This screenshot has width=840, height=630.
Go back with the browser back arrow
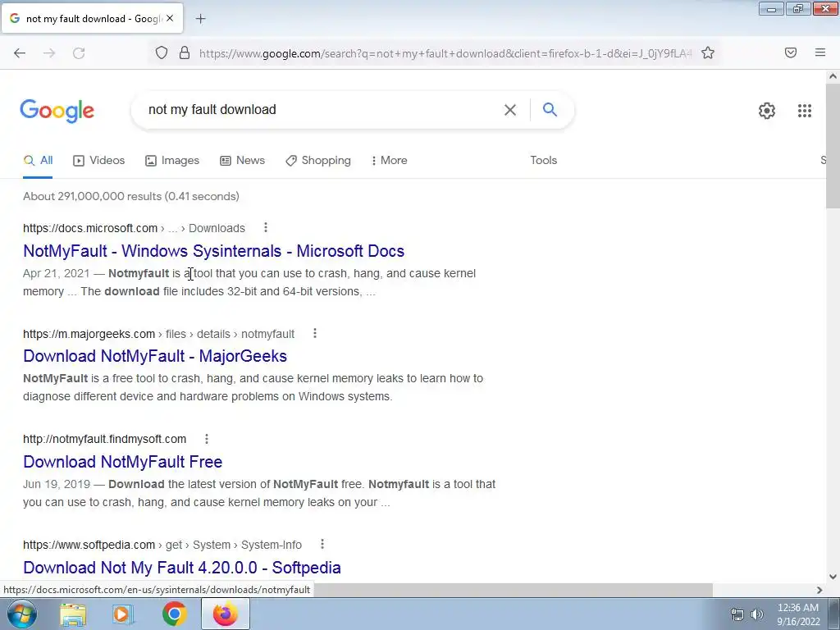click(20, 53)
